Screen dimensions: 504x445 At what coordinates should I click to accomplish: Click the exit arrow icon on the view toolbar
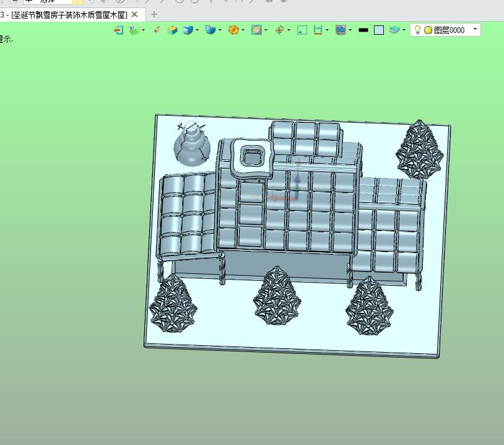point(119,30)
